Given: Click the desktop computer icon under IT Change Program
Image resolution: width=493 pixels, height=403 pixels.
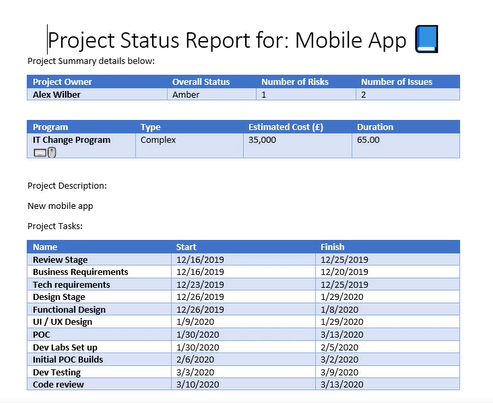Looking at the screenshot, I should (40, 153).
